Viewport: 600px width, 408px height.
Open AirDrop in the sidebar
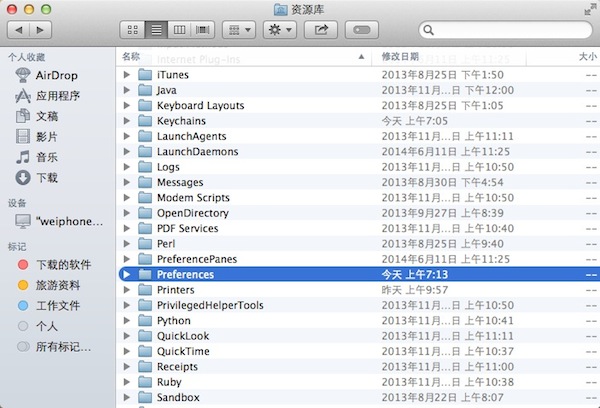(x=47, y=75)
